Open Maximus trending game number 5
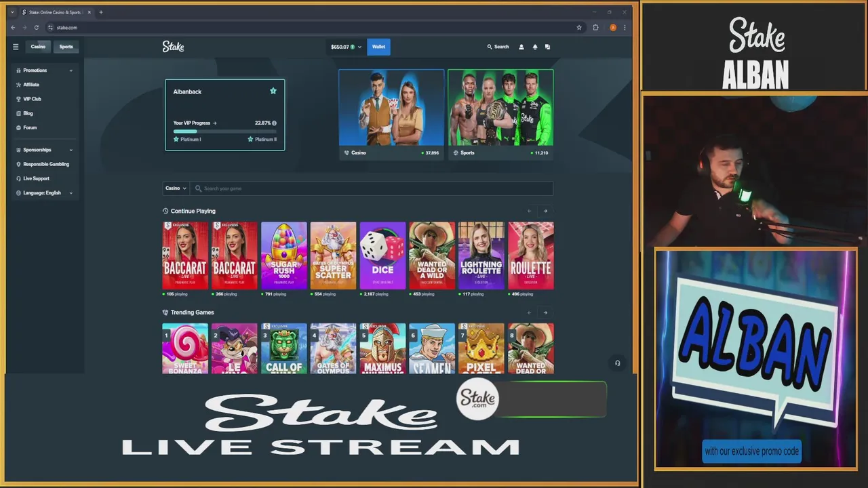868x488 pixels. (x=382, y=348)
